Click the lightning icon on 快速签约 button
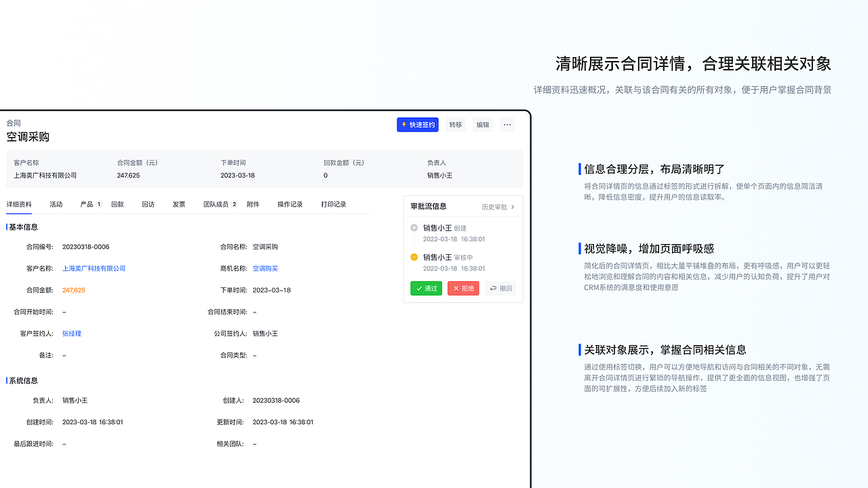The image size is (868, 488). click(x=404, y=125)
